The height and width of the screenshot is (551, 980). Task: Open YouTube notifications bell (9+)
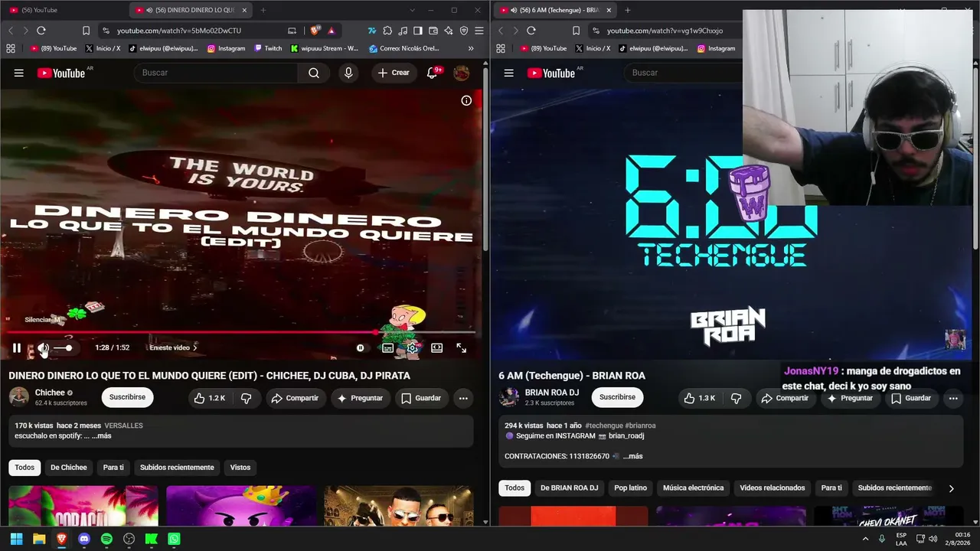pyautogui.click(x=433, y=73)
